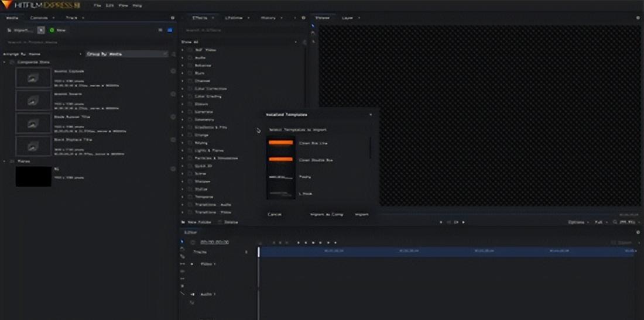Switch Media panel to thumbnail grid view
644x320 pixels.
coord(170,30)
